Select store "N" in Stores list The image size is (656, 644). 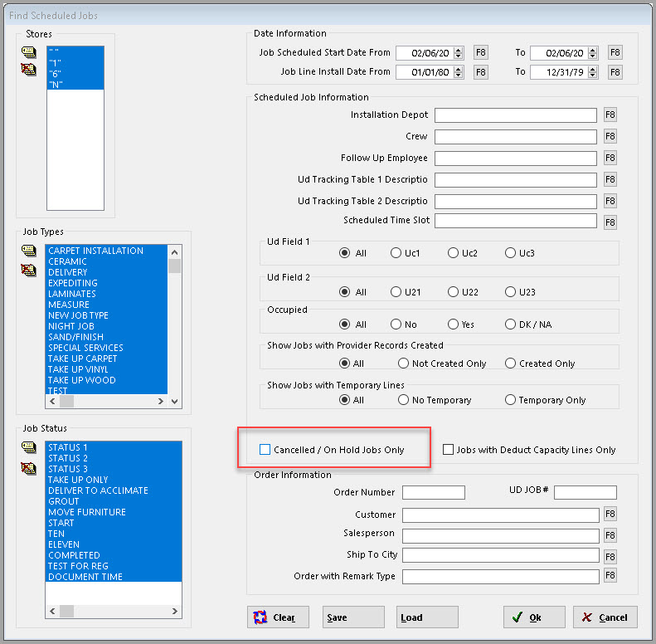[x=75, y=85]
